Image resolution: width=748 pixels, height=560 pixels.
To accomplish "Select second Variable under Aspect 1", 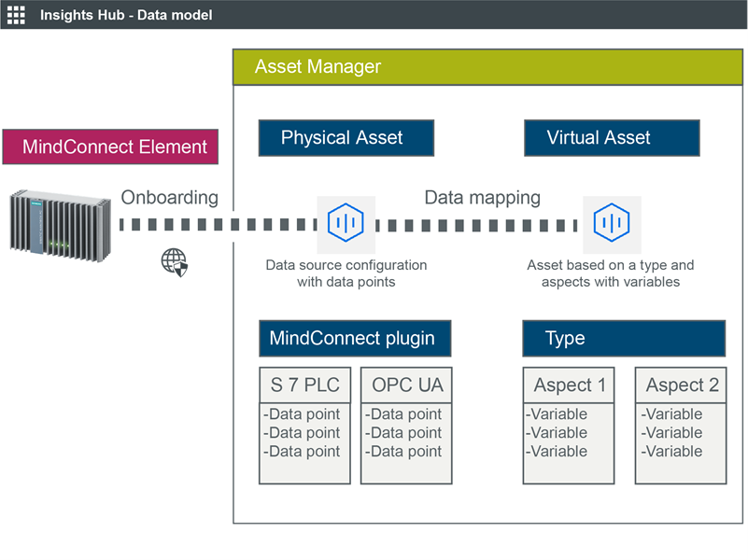I will pos(557,433).
